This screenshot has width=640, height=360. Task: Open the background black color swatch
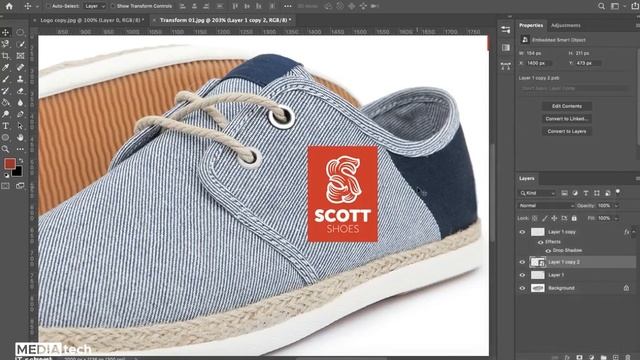point(18,172)
